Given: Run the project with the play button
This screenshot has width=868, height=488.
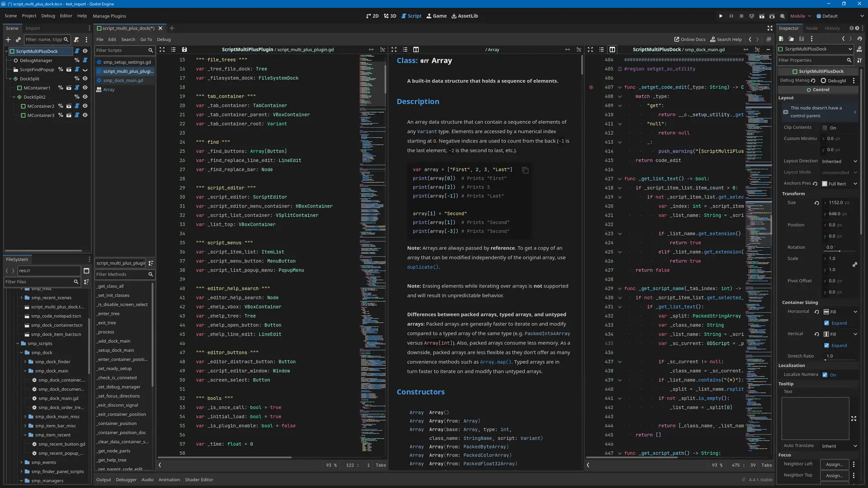Looking at the screenshot, I should (721, 16).
